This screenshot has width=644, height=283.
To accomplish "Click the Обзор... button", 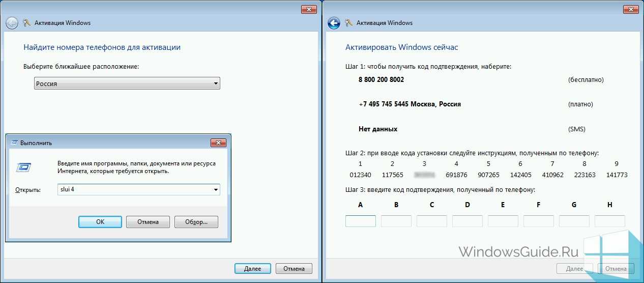I will (x=196, y=222).
